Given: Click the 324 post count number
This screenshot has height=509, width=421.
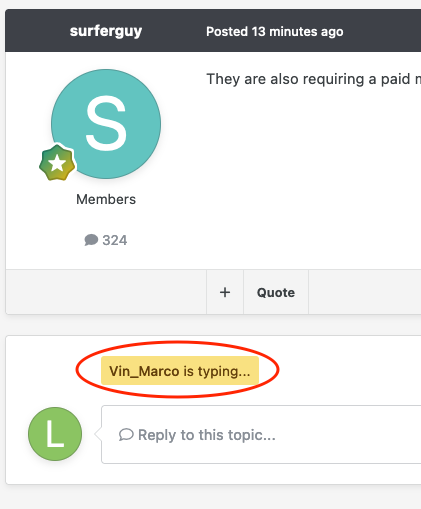Looking at the screenshot, I should 115,240.
